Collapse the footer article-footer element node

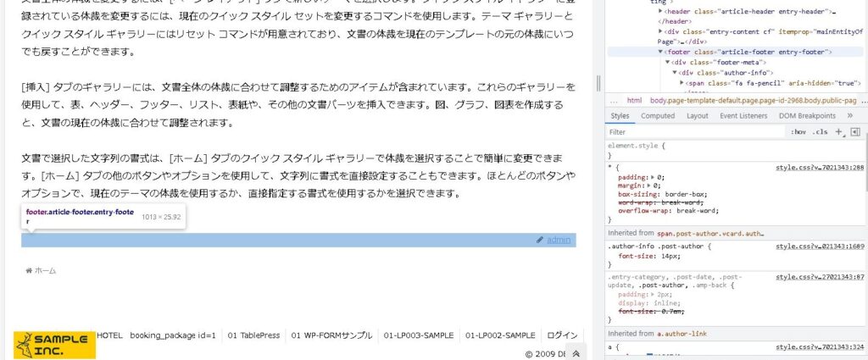coord(661,52)
